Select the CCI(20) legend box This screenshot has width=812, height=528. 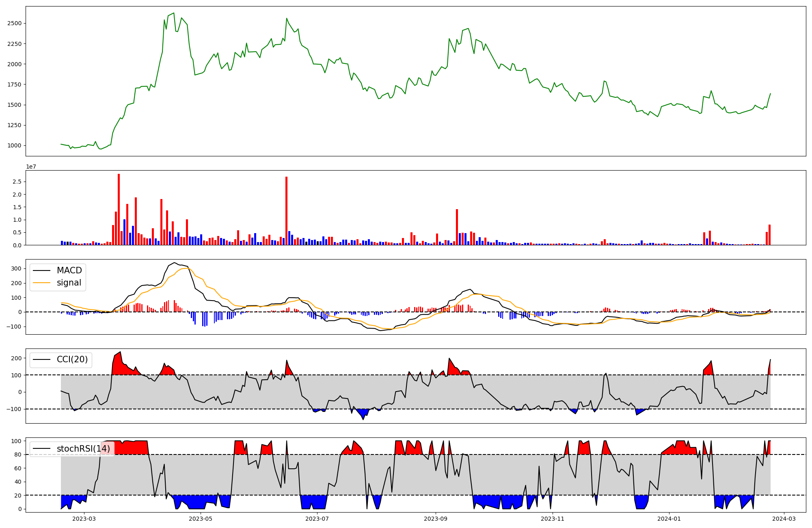[61, 360]
